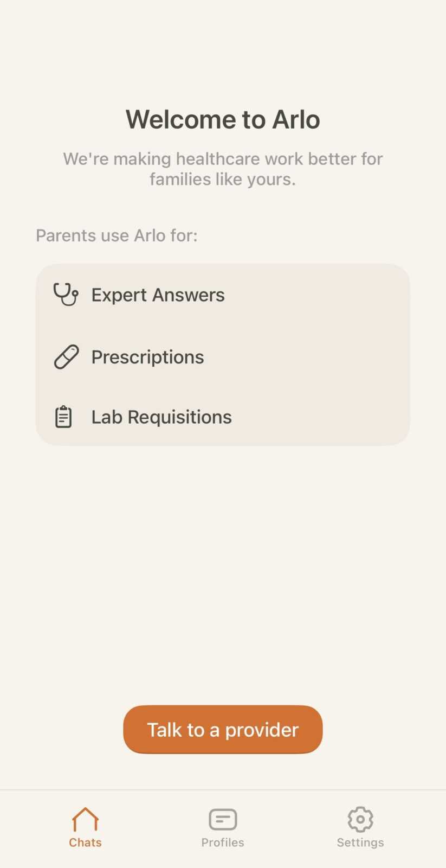446x868 pixels.
Task: Select the Expert Answers text
Action: [x=158, y=295]
